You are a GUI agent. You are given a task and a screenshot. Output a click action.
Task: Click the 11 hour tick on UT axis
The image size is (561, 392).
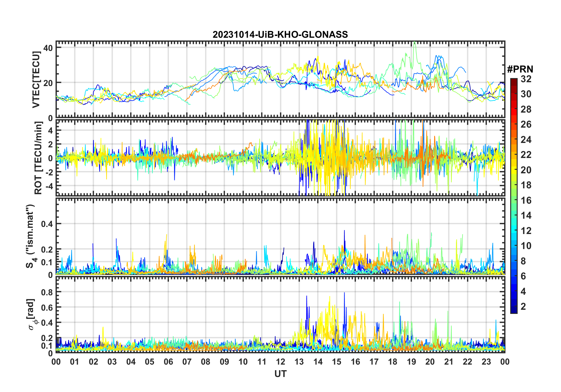(262, 362)
